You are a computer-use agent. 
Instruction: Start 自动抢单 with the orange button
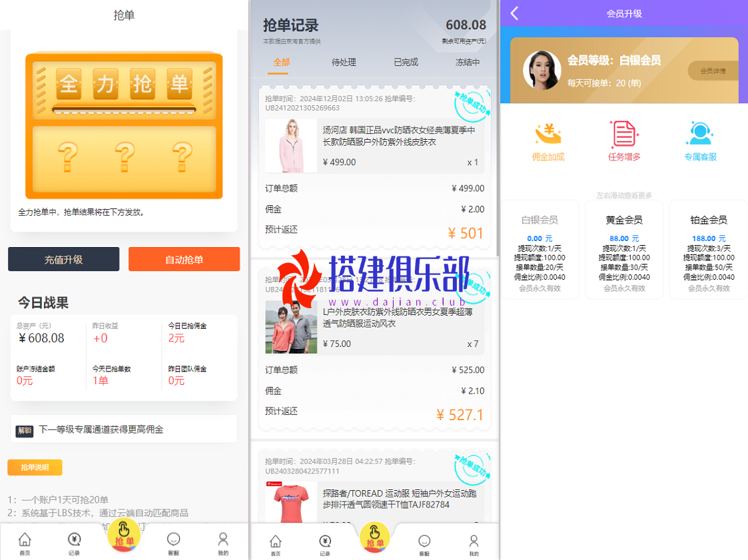[184, 259]
